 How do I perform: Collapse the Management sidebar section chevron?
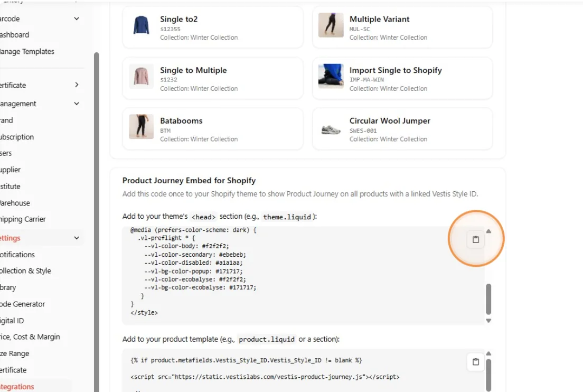[77, 104]
